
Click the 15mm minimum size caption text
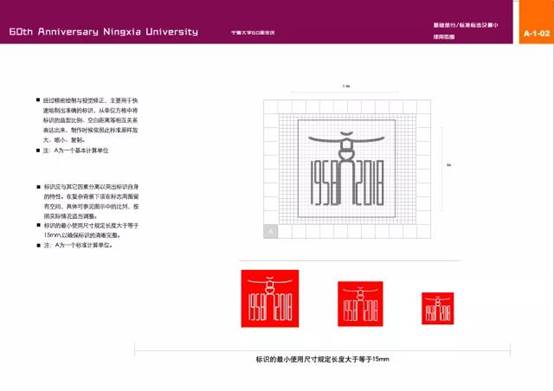(x=323, y=359)
